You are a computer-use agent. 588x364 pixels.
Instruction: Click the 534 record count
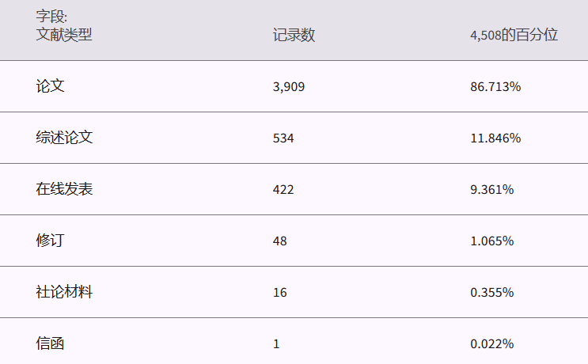[283, 138]
